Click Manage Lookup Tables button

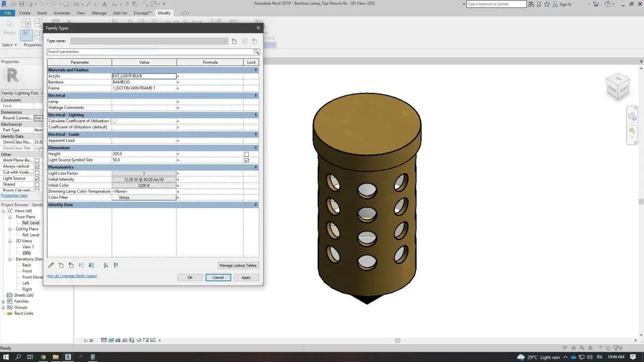[238, 265]
